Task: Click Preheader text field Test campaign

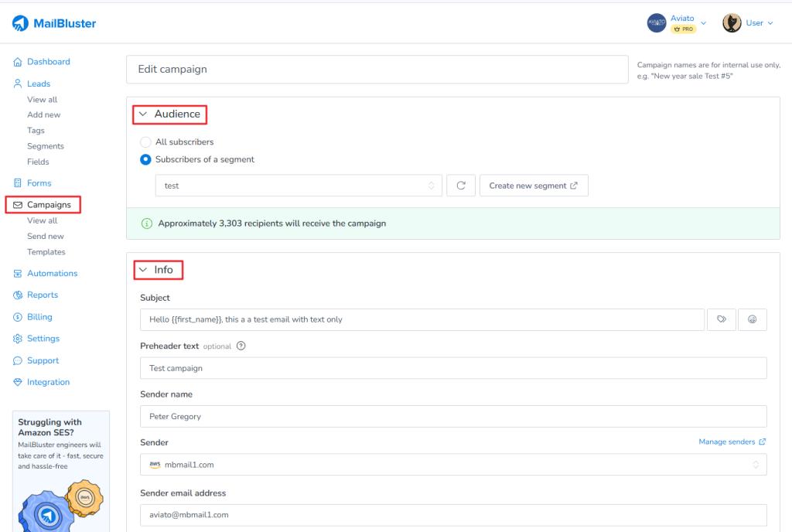Action: pyautogui.click(x=453, y=368)
